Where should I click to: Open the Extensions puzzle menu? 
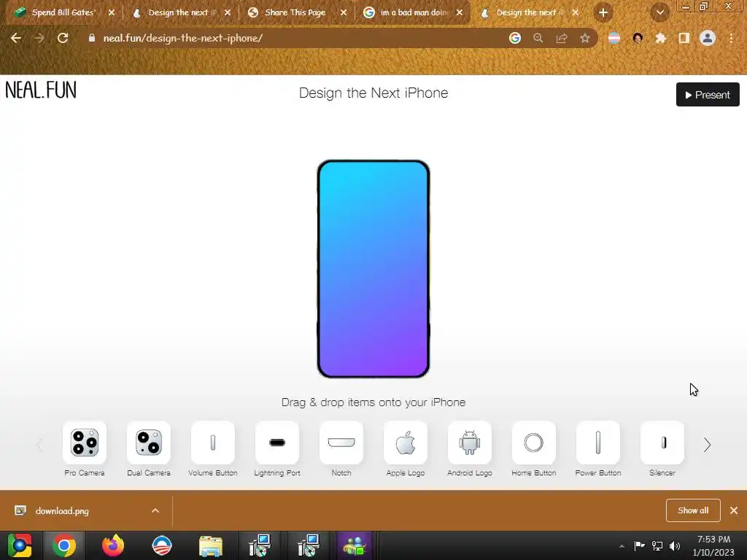pyautogui.click(x=661, y=38)
